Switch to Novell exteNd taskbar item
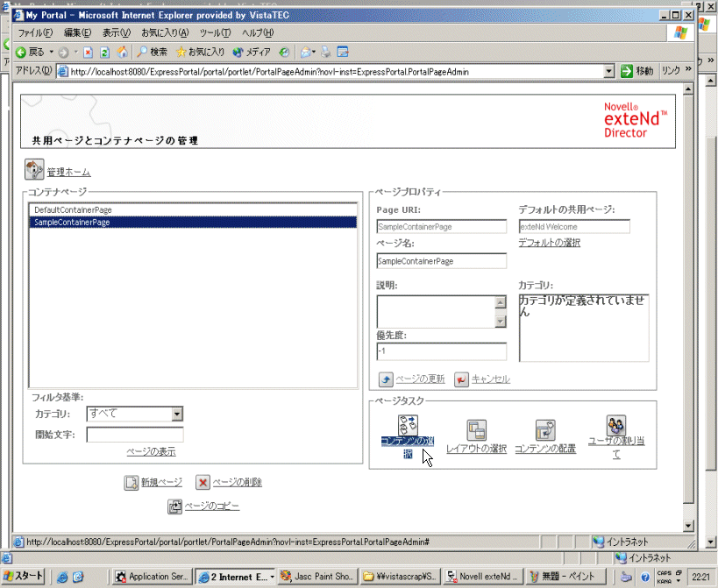This screenshot has width=718, height=588. pos(483,577)
